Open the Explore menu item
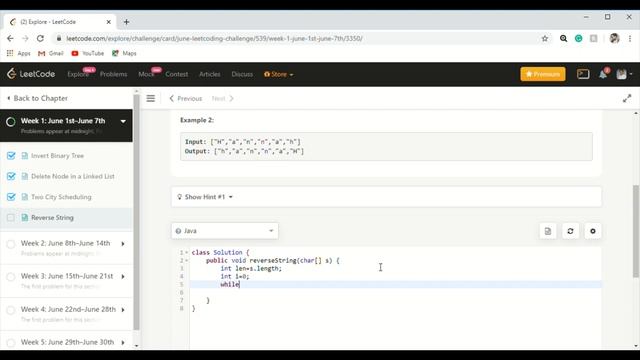The image size is (640, 360). (x=78, y=74)
